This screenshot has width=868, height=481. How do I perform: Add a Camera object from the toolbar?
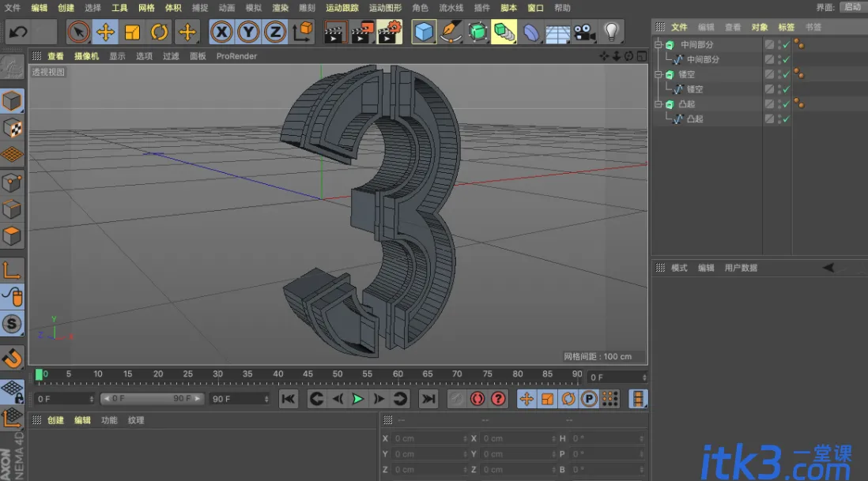[584, 32]
